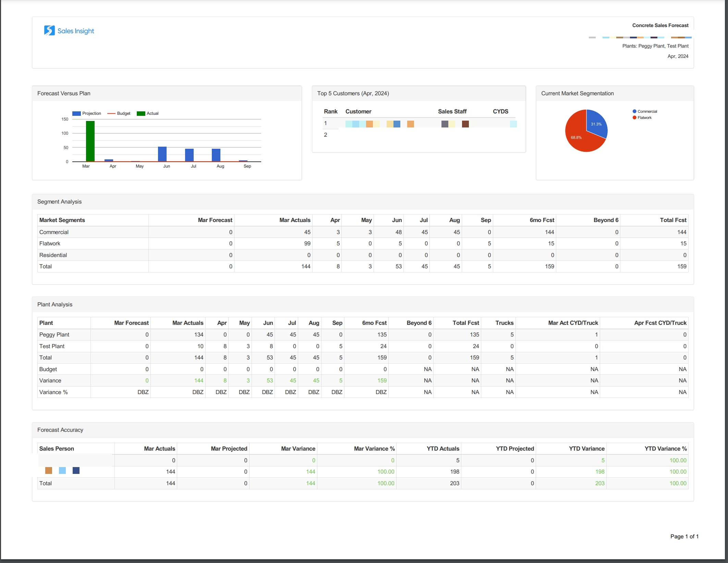
Task: Click the Flatwork segment row label
Action: (50, 243)
